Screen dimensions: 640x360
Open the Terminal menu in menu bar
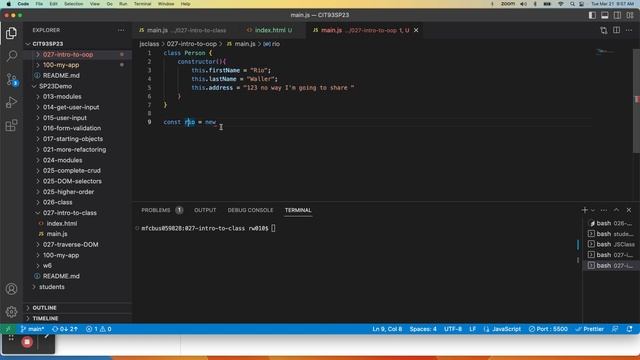[x=142, y=4]
